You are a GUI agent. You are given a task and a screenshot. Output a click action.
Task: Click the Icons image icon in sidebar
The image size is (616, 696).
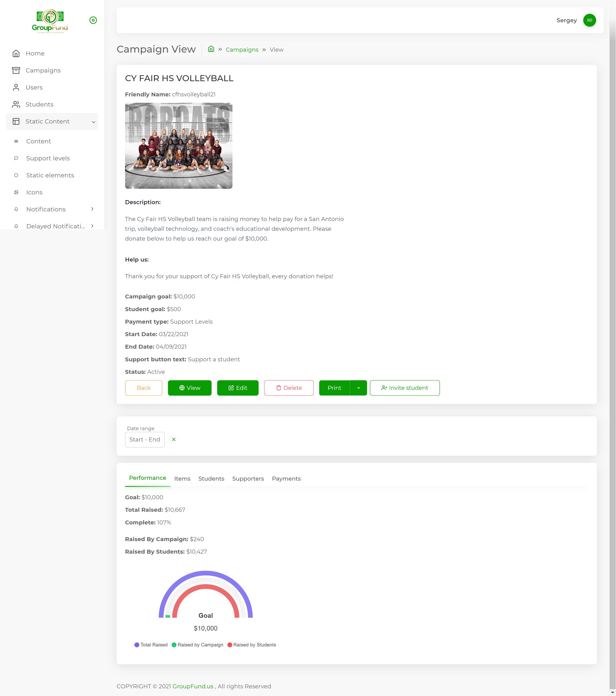[16, 192]
